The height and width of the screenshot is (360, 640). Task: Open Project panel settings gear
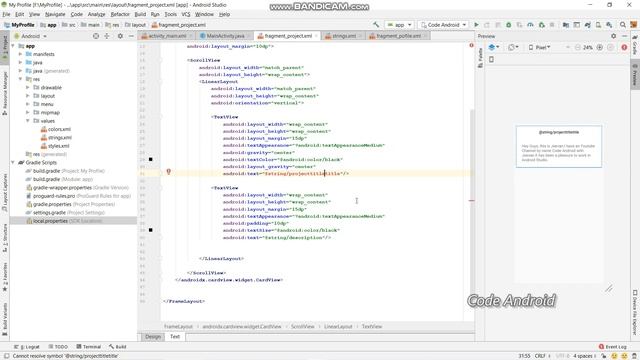(x=120, y=36)
